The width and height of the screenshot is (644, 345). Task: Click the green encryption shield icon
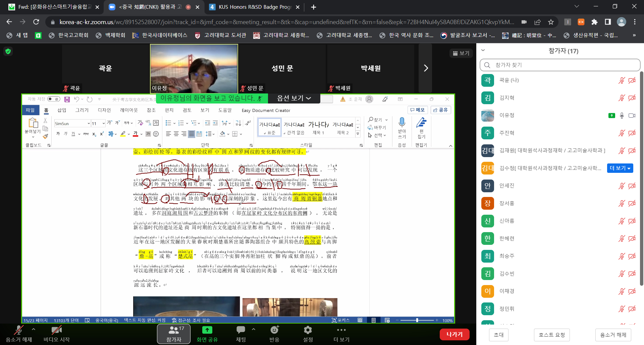(x=8, y=51)
